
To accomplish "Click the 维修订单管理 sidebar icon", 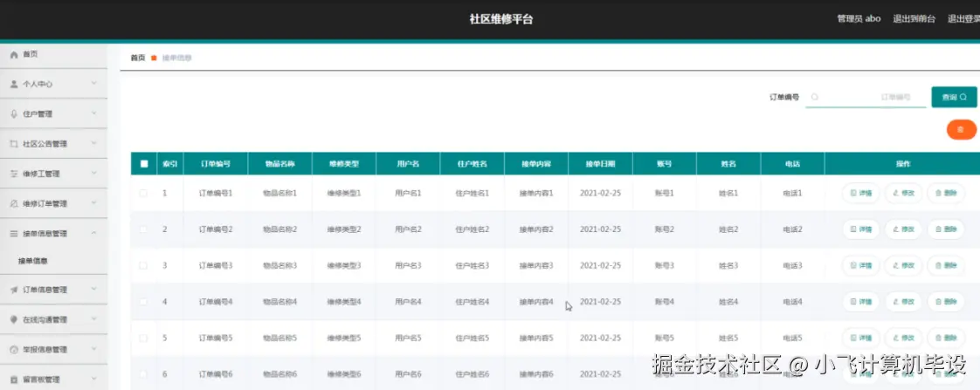I will coord(14,204).
